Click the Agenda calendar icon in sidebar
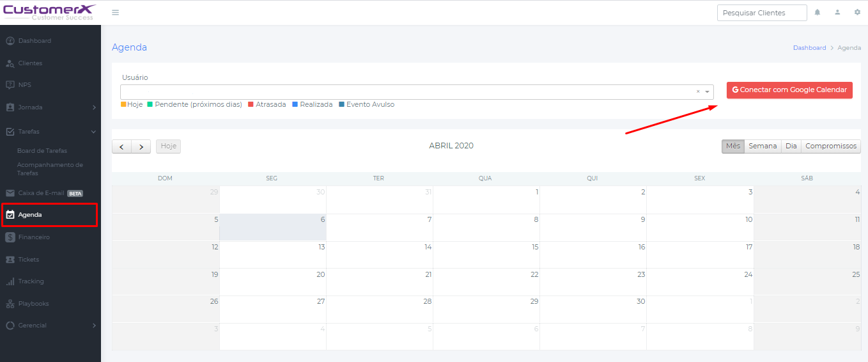The height and width of the screenshot is (362, 868). click(x=10, y=215)
